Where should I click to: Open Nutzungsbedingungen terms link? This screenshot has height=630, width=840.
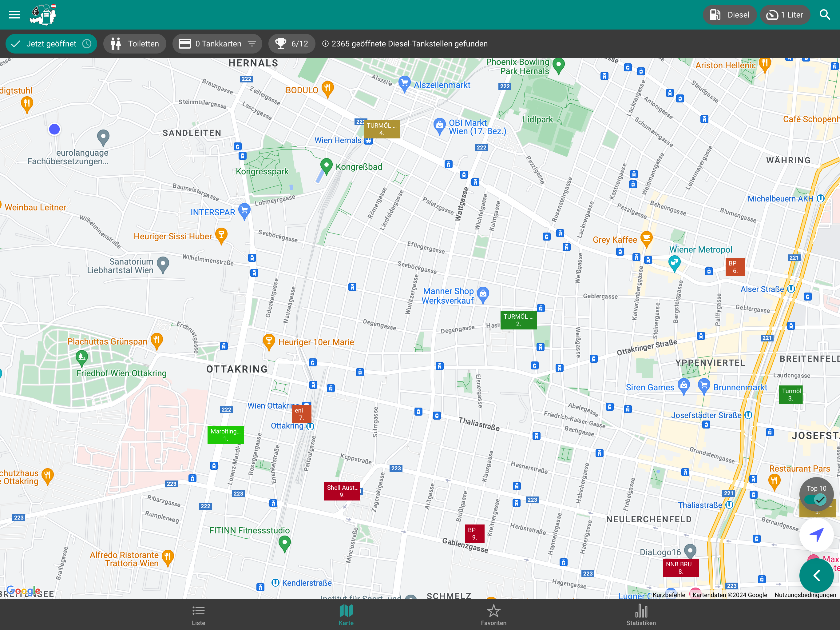click(x=805, y=595)
